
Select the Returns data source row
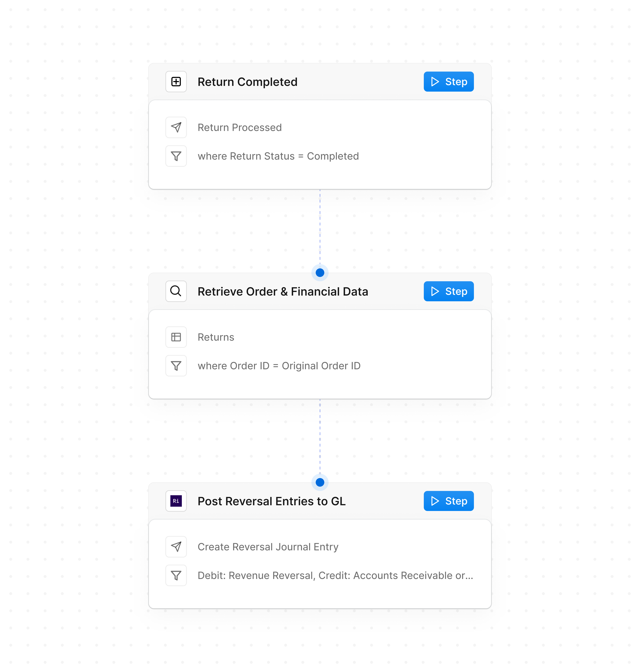(216, 337)
